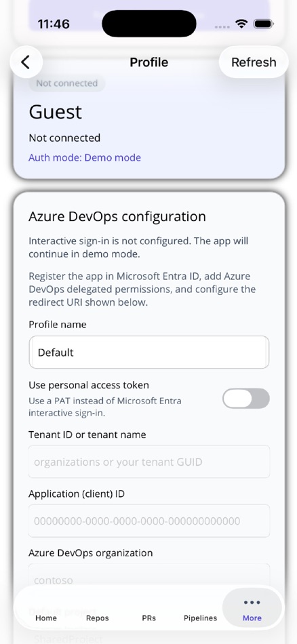
Task: Select the 'Auth mode: Demo mode' text
Action: 85,158
